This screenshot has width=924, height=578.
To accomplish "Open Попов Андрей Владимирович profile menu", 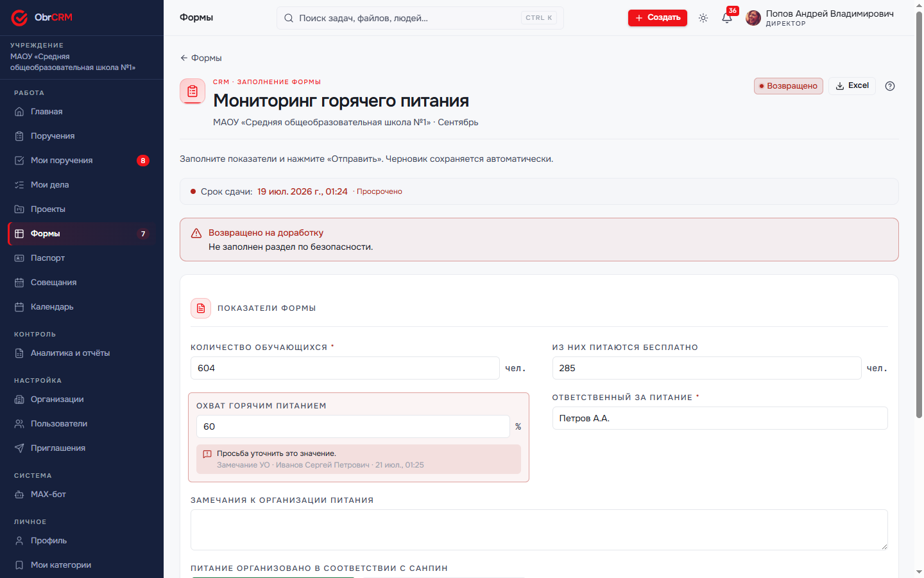I will [x=820, y=18].
